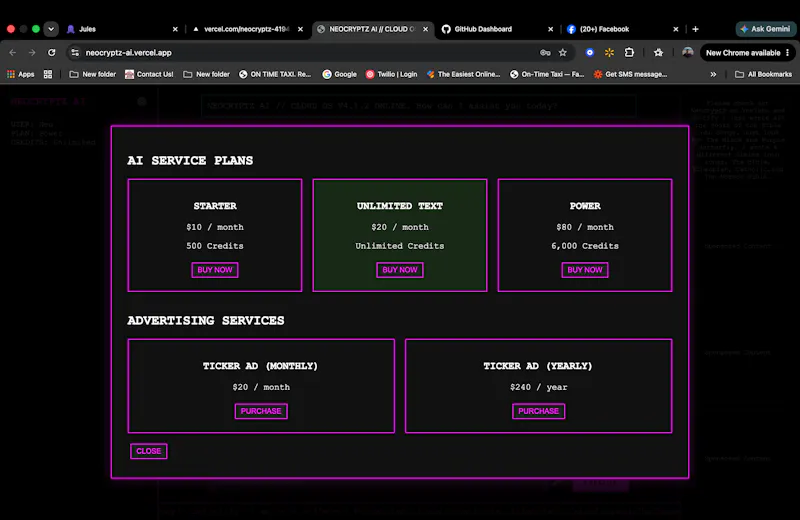Open the Extensions puzzle menu
This screenshot has height=520, width=800.
(x=629, y=53)
